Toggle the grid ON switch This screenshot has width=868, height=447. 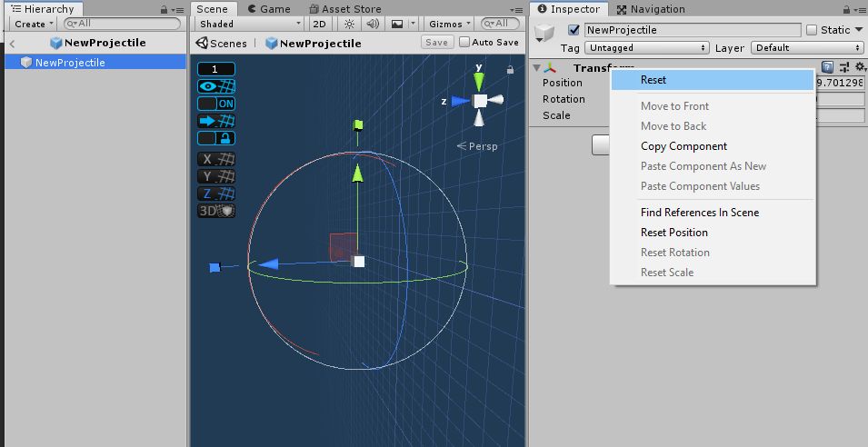point(216,104)
